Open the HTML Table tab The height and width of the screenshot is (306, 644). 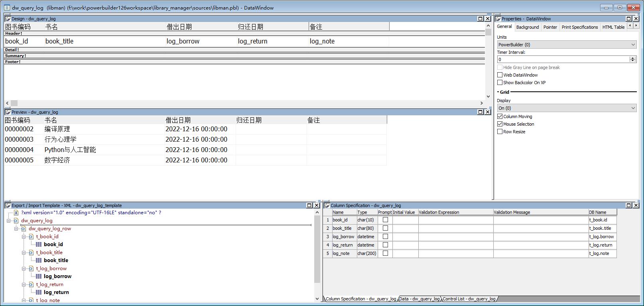[x=613, y=27]
